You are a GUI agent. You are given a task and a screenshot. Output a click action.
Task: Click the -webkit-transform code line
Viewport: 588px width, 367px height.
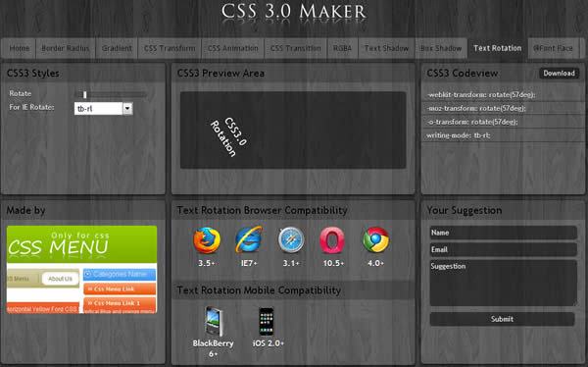[481, 94]
